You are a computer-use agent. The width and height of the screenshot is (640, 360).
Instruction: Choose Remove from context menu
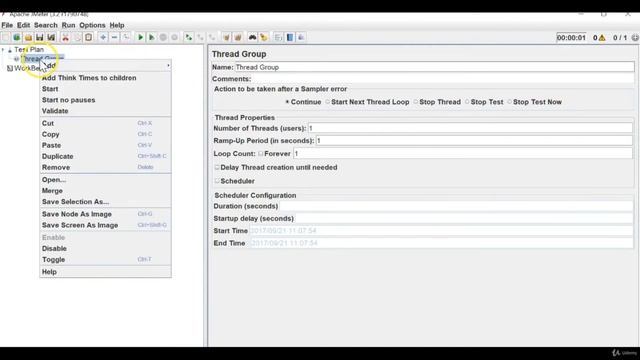pyautogui.click(x=105, y=167)
